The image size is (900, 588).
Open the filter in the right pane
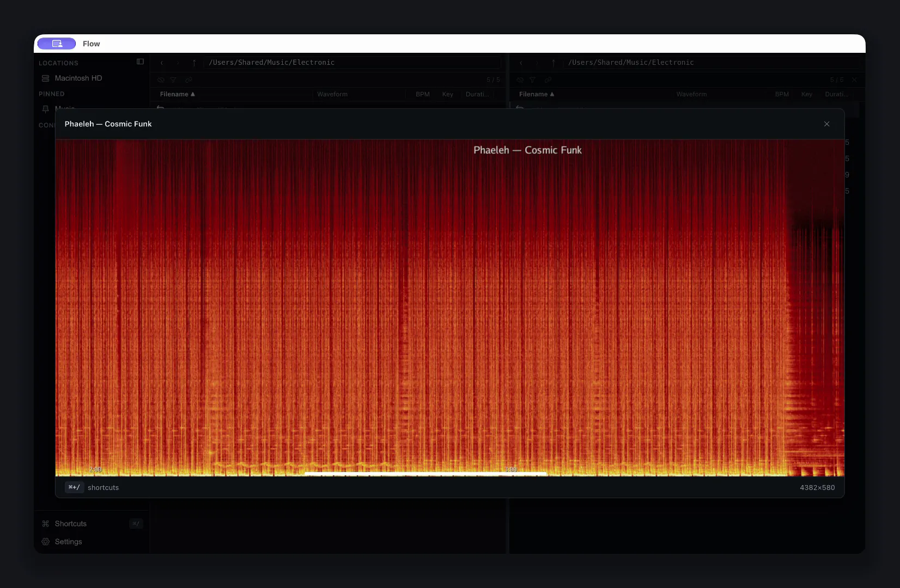click(x=533, y=80)
